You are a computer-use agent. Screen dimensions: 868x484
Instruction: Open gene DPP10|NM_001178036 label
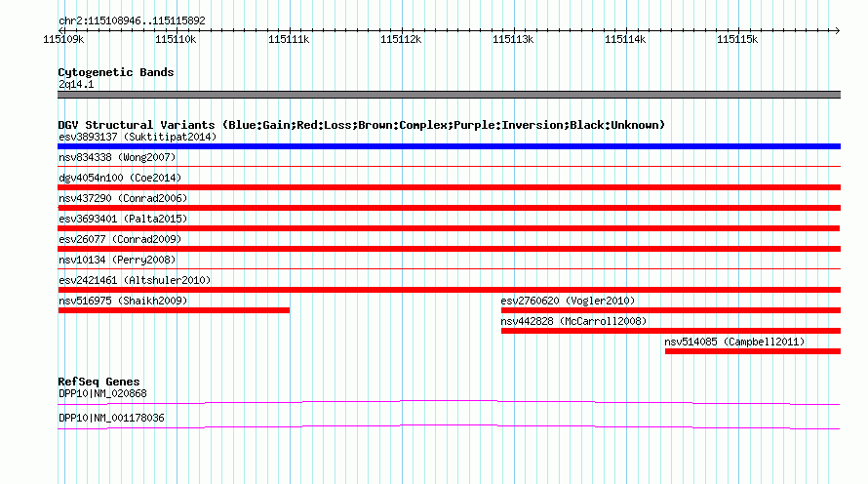(x=111, y=418)
